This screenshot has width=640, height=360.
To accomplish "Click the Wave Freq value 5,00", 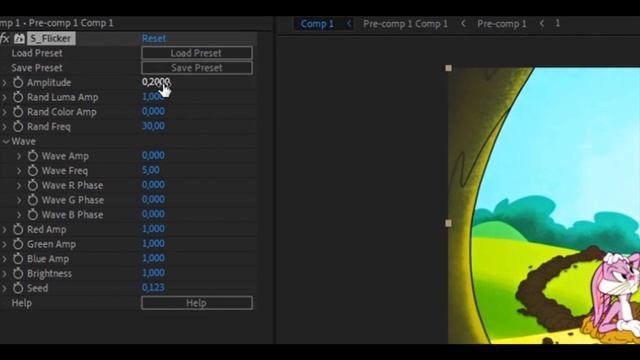I will pyautogui.click(x=151, y=170).
